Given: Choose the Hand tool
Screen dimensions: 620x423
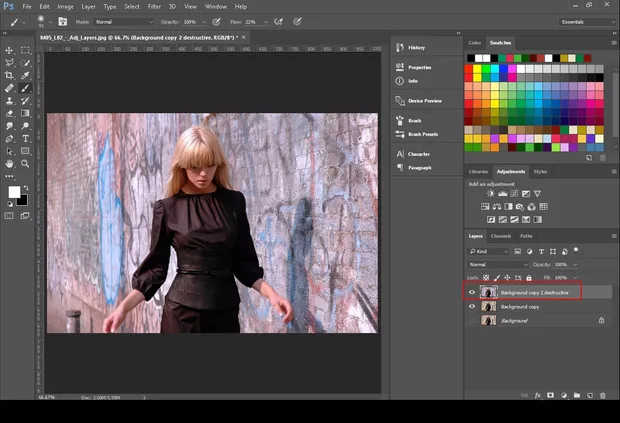Looking at the screenshot, I should click(10, 163).
